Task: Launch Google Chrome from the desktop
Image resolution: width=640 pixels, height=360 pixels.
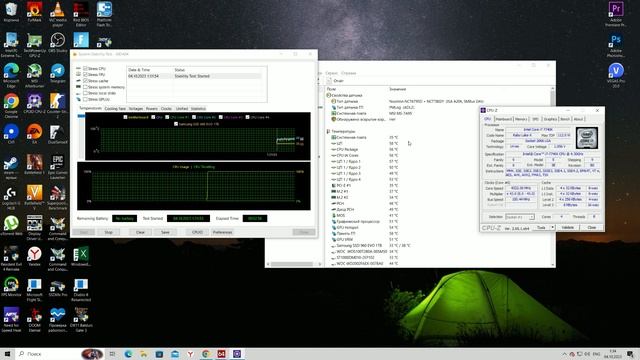Action: pyautogui.click(x=11, y=105)
